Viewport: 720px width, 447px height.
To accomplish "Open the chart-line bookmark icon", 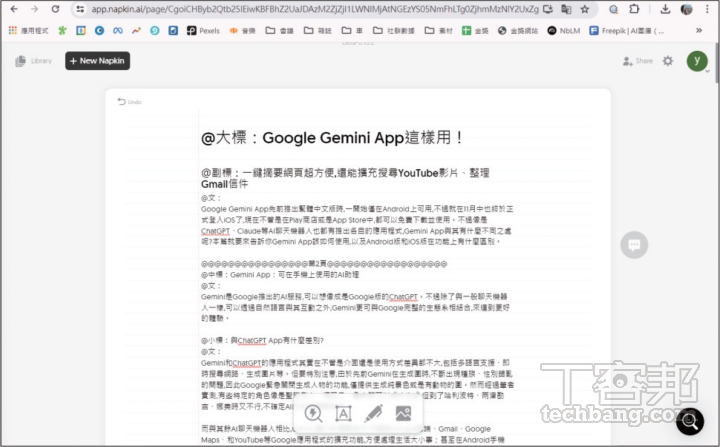I will (136, 30).
